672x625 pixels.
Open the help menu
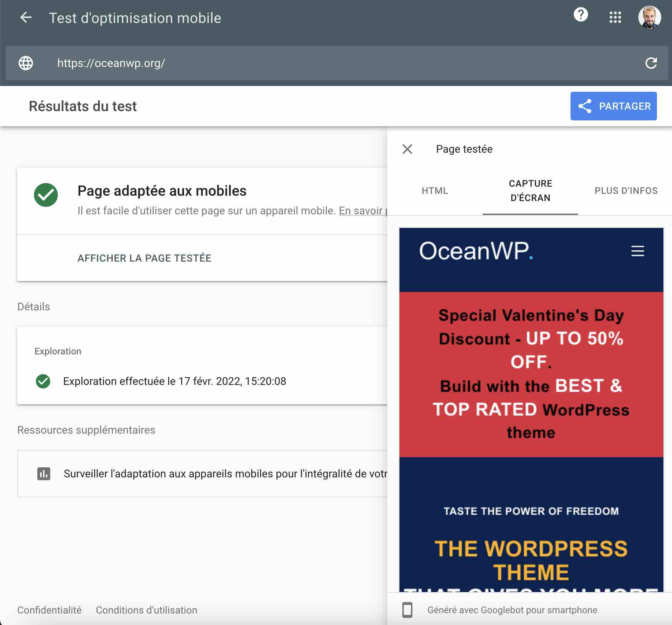[581, 15]
